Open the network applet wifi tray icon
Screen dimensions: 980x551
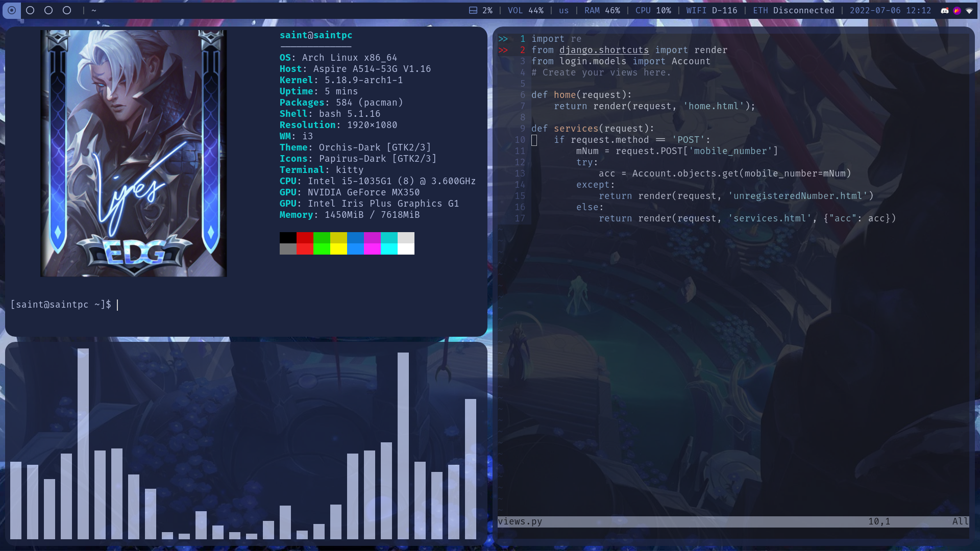969,10
